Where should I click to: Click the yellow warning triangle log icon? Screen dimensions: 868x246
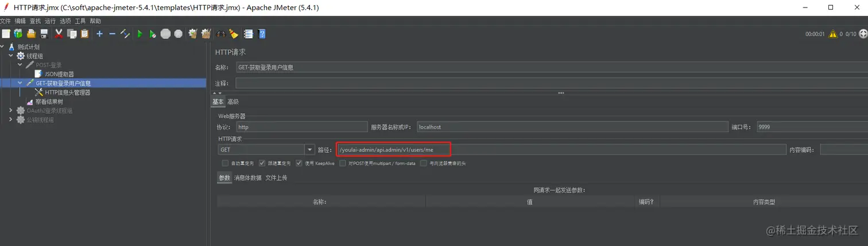pos(833,34)
